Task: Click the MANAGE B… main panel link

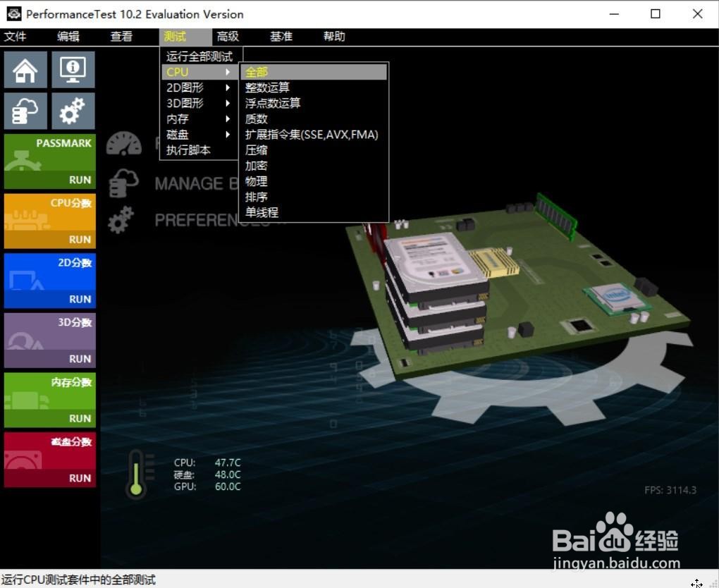Action: pos(197,183)
